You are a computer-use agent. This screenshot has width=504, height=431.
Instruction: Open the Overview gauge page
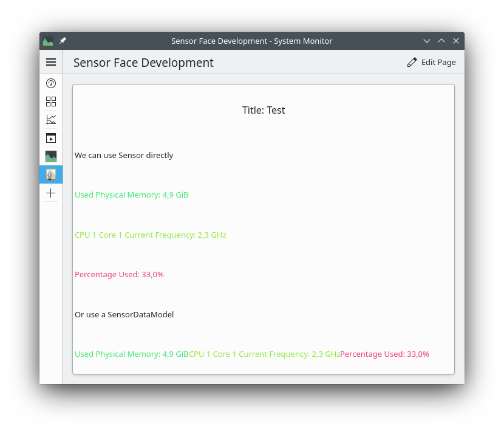point(51,83)
